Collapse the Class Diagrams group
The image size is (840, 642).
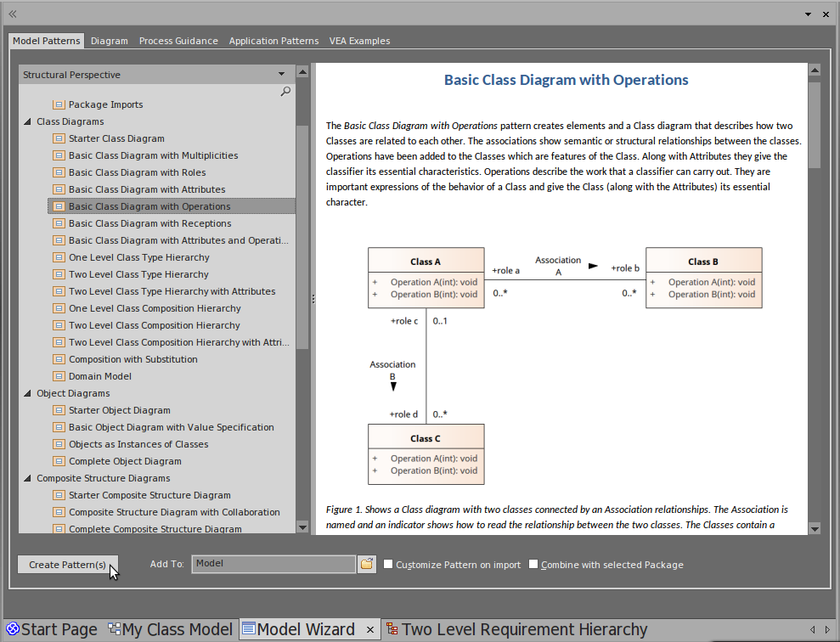click(26, 121)
